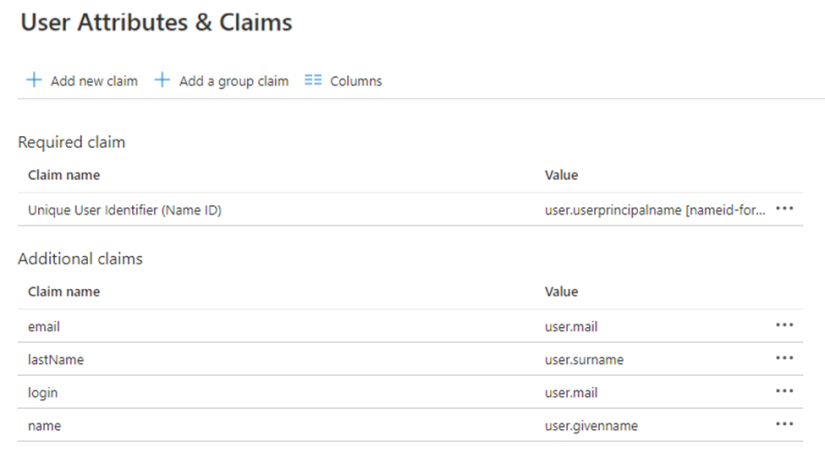
Task: Click the Columns layout icon
Action: coord(312,81)
